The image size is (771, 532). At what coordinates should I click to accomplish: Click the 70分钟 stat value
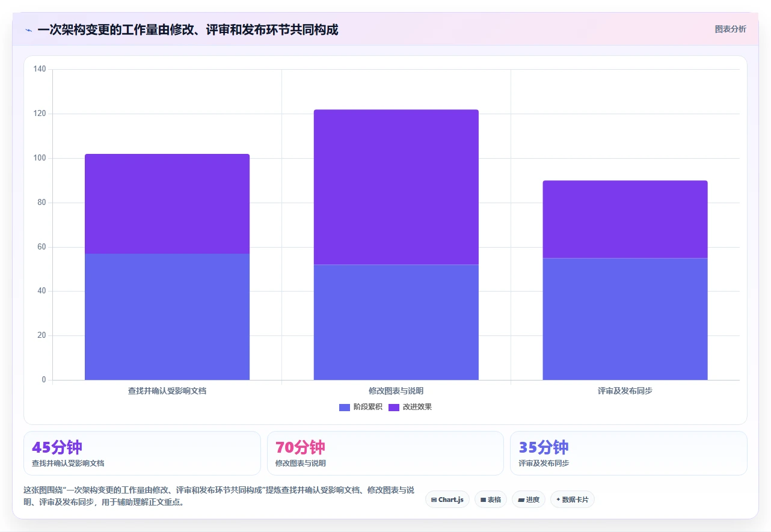point(300,448)
